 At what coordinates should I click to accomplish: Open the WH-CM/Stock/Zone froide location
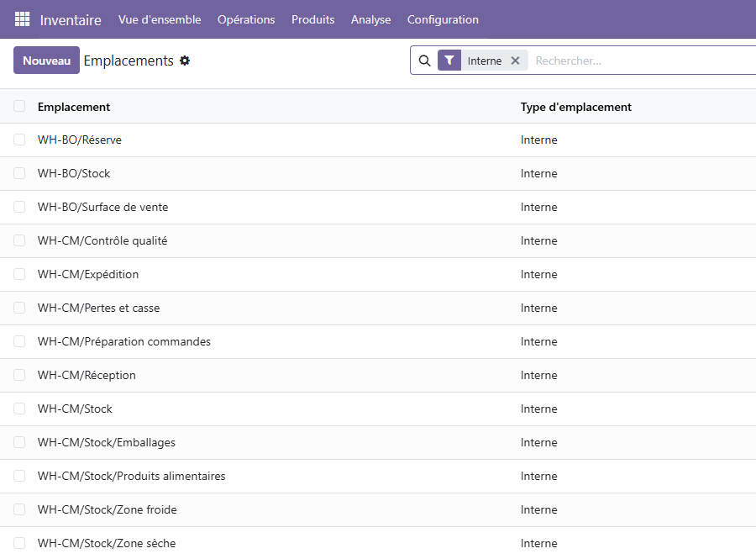[x=107, y=509]
